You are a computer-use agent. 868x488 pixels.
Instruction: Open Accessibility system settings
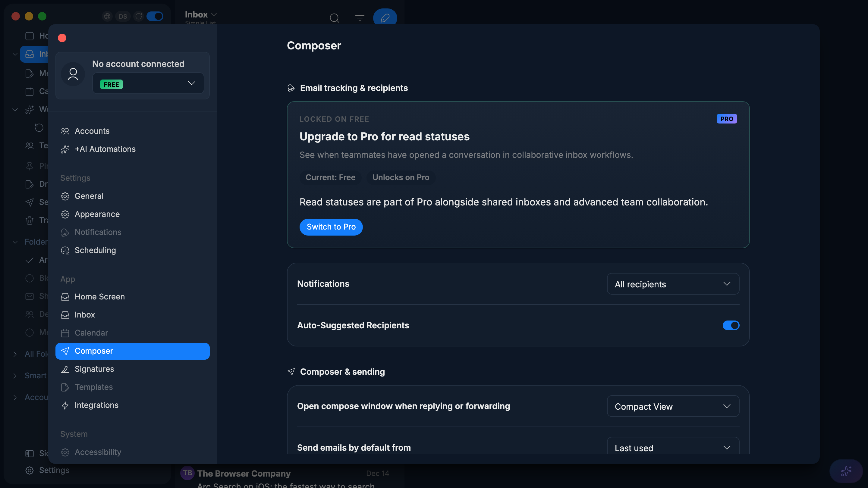[132, 452]
